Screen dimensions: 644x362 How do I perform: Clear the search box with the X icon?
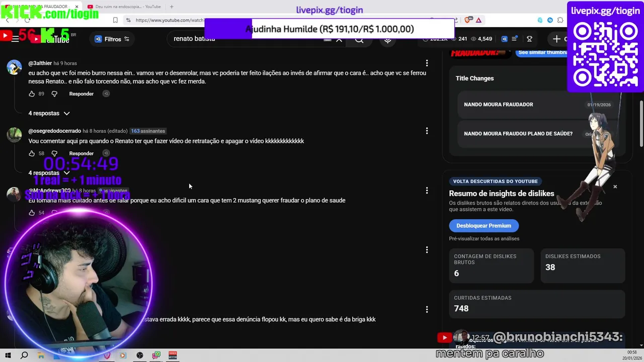(339, 39)
